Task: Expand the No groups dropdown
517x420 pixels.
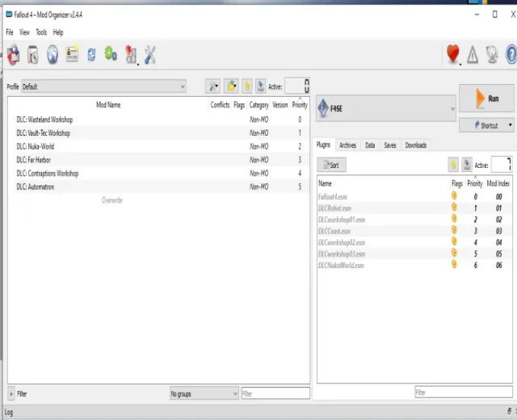Action: click(204, 393)
